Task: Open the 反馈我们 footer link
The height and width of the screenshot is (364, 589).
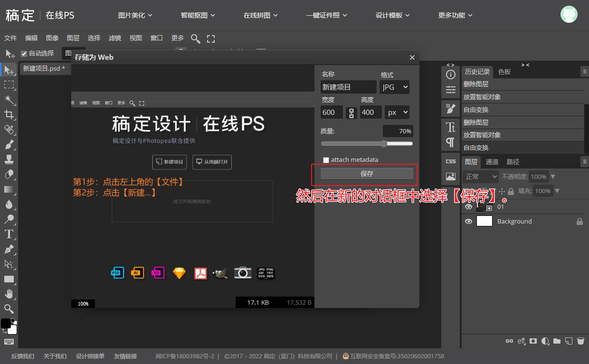Action: (23, 356)
